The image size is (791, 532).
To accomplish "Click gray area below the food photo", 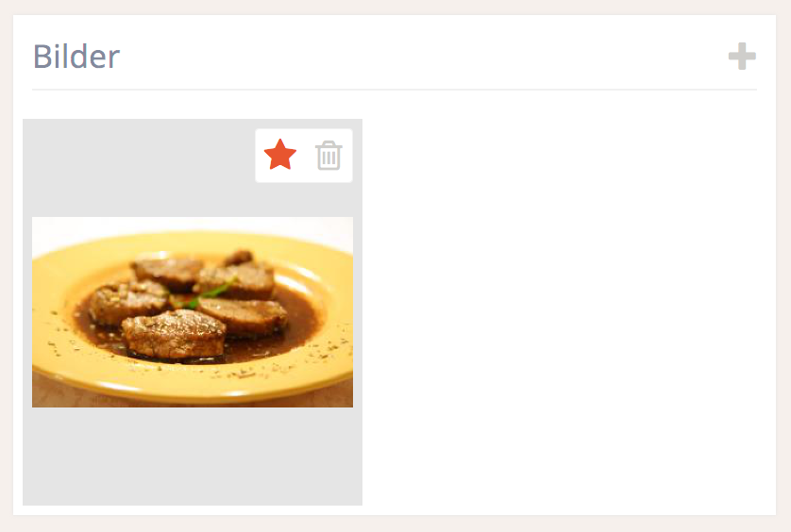I will 193,457.
